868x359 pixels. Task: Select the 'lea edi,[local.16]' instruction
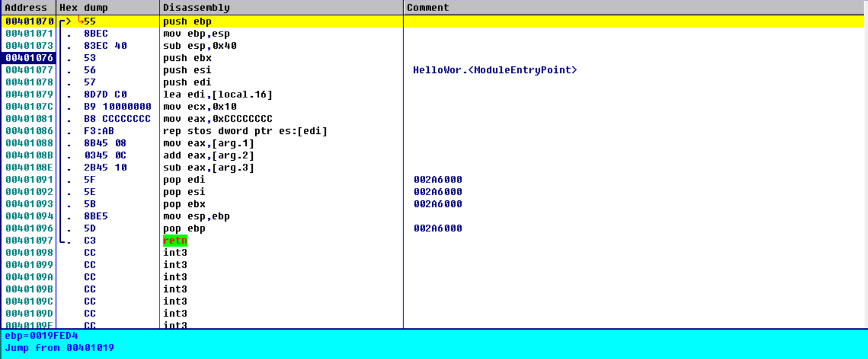217,94
